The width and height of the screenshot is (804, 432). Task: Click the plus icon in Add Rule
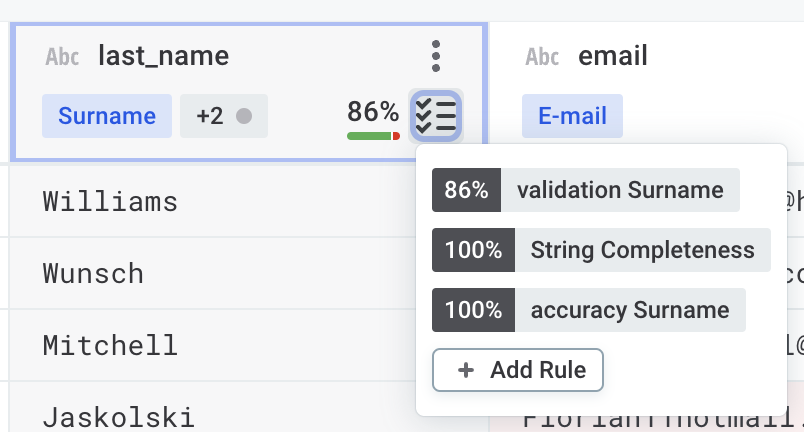pos(465,370)
